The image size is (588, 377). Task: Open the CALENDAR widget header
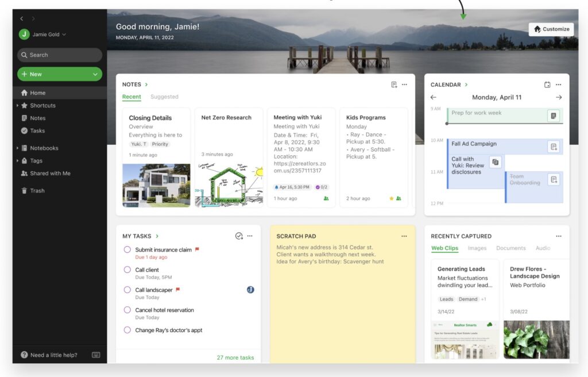(449, 85)
